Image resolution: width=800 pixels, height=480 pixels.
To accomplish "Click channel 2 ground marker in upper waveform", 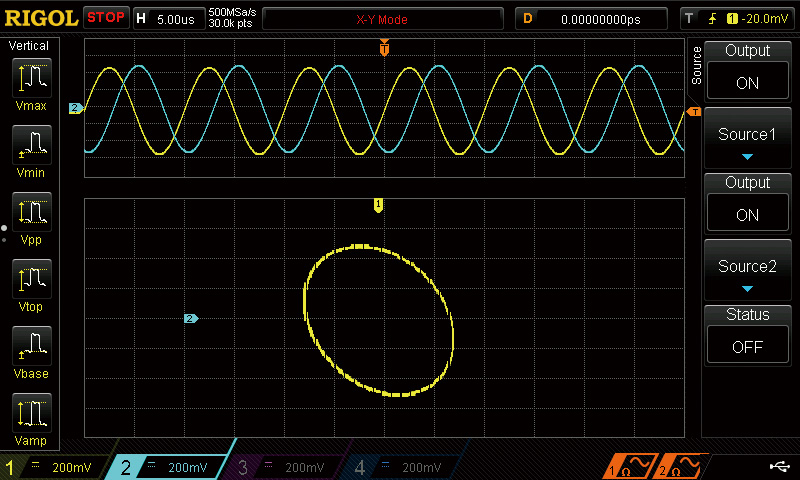I will [76, 108].
